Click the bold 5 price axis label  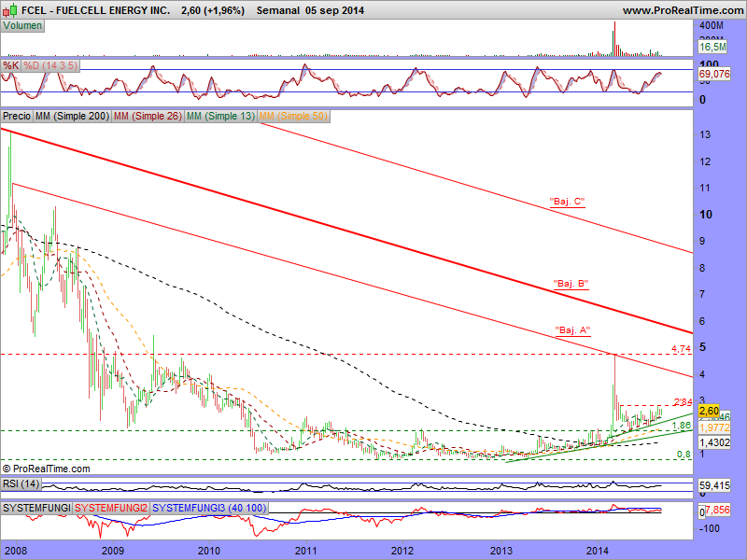pyautogui.click(x=702, y=347)
